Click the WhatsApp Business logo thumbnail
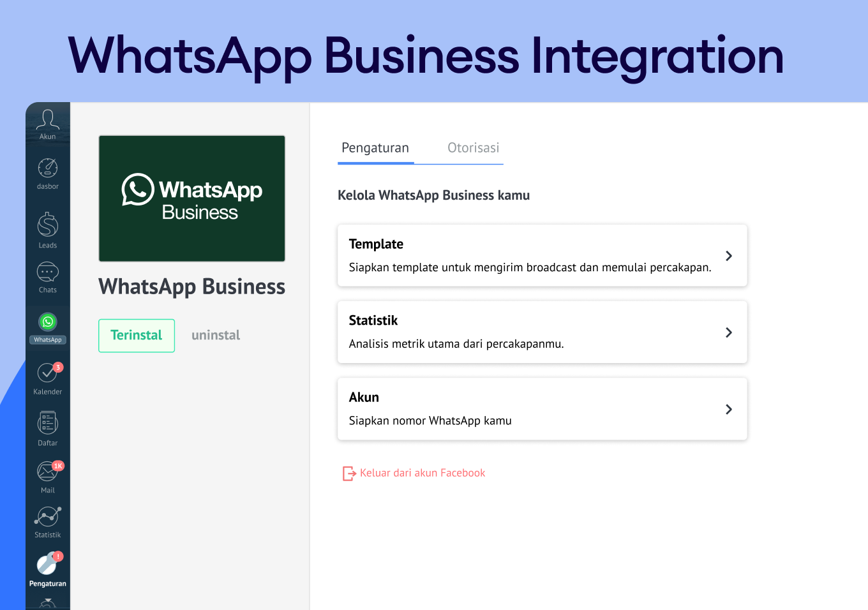This screenshot has height=610, width=868. point(191,198)
